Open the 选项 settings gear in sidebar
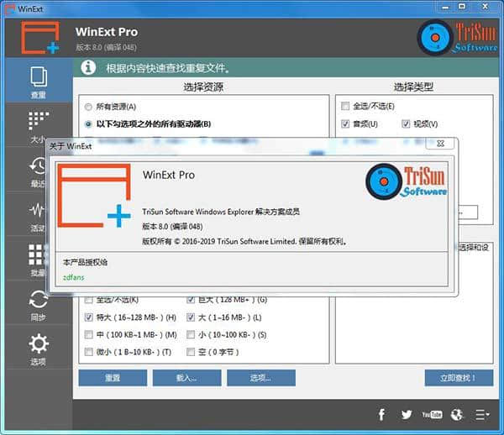Screen dimensions: 504x435 [x=38, y=349]
